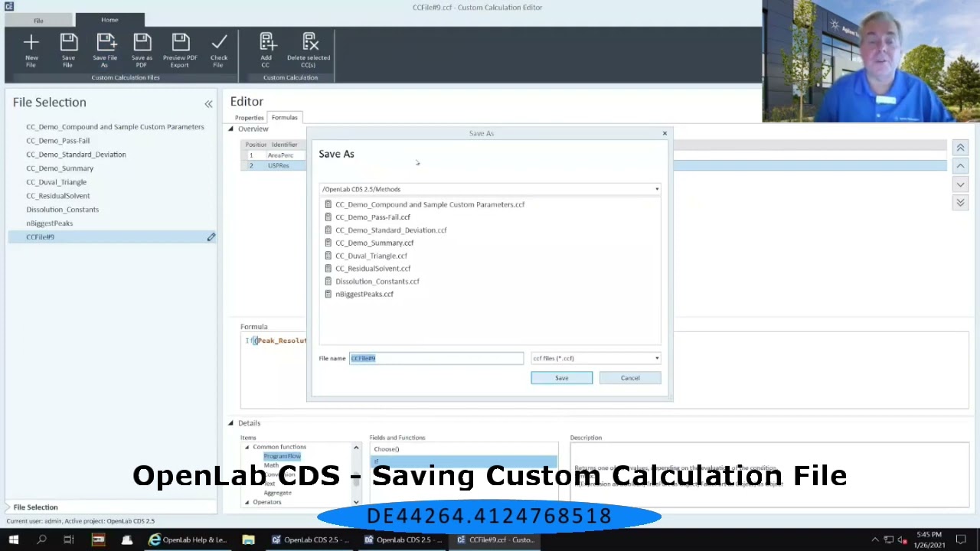The width and height of the screenshot is (980, 551).
Task: Move formula down one position arrow
Action: 960,184
